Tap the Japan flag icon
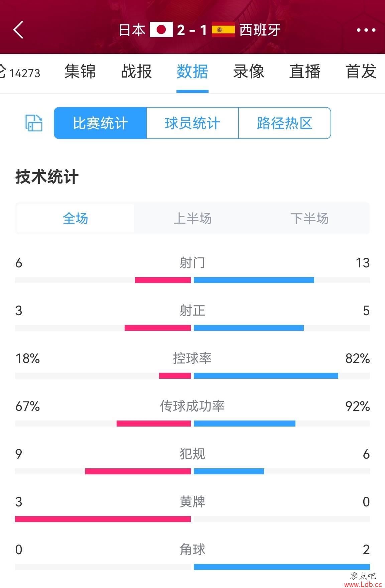Screen dimensions: 385x588 (161, 30)
